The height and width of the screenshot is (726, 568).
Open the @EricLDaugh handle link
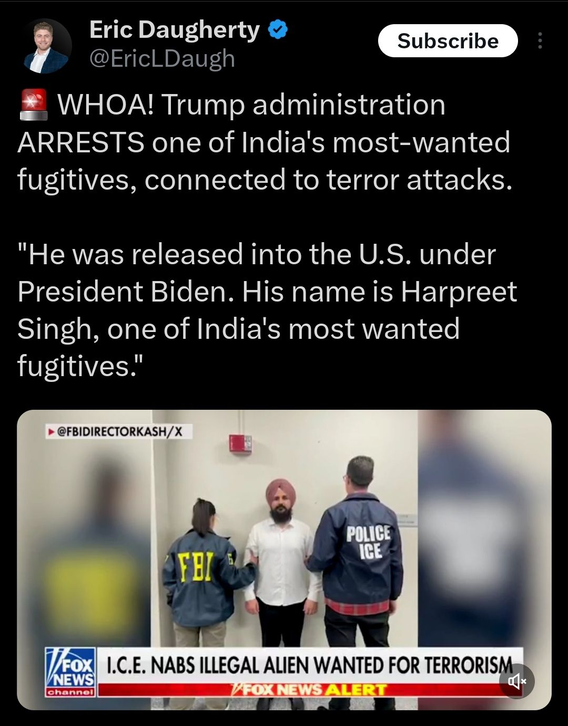click(162, 59)
